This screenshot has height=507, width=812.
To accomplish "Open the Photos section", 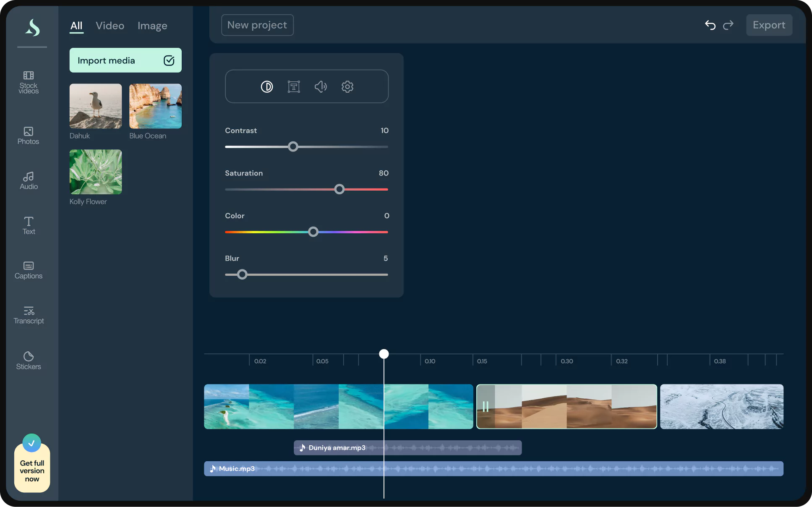I will (29, 136).
